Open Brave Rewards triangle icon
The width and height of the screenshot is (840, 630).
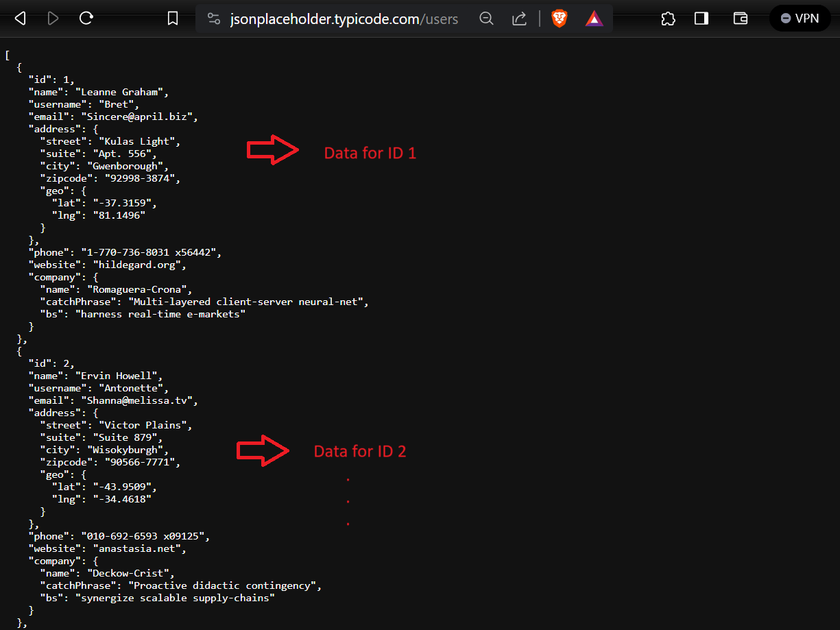click(594, 19)
